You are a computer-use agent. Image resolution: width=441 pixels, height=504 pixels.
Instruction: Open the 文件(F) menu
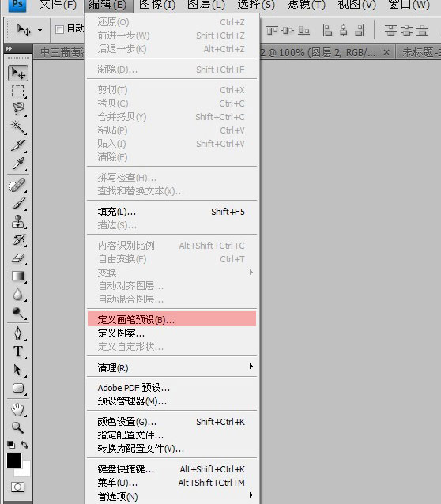click(58, 5)
